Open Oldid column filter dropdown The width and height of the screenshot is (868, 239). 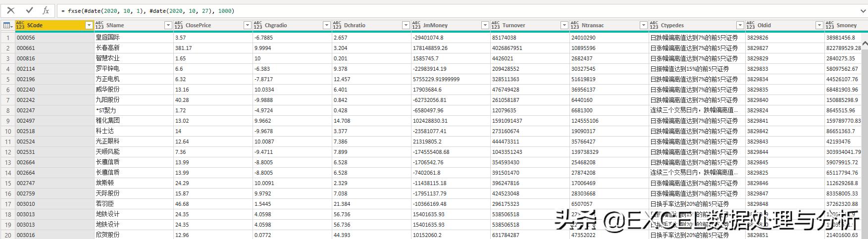[819, 25]
